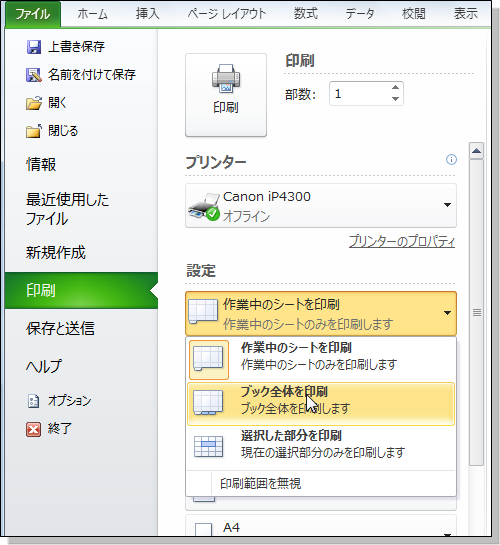Increase 部数 with the up arrow
The image size is (500, 545).
coord(395,88)
